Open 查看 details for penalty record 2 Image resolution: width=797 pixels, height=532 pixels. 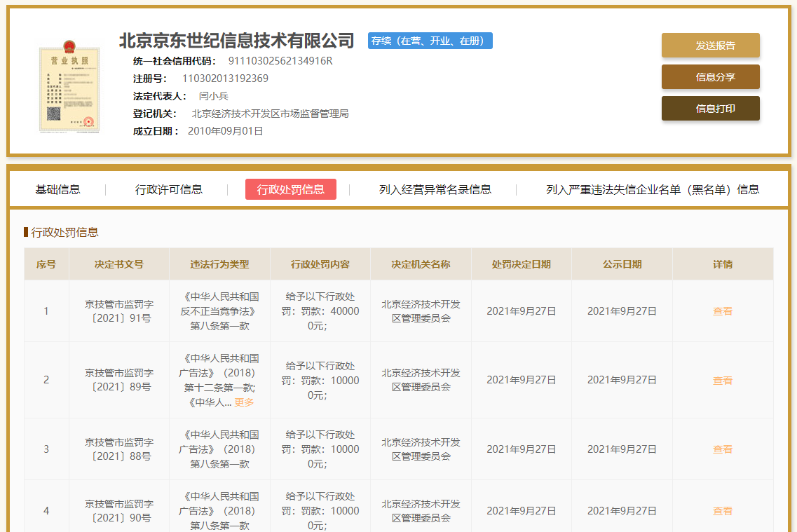722,380
